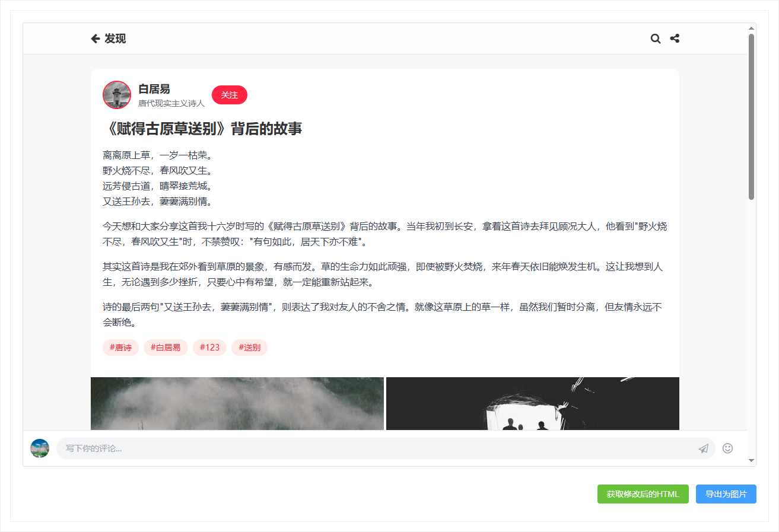Click the verse line 远芳侵古道，晴翠接荒城。

(x=157, y=186)
